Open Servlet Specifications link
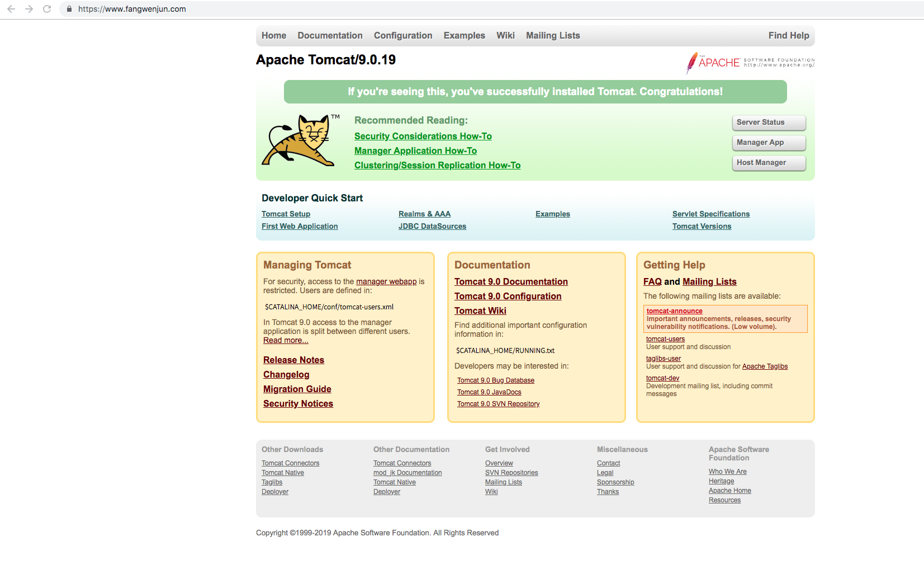 coord(711,214)
